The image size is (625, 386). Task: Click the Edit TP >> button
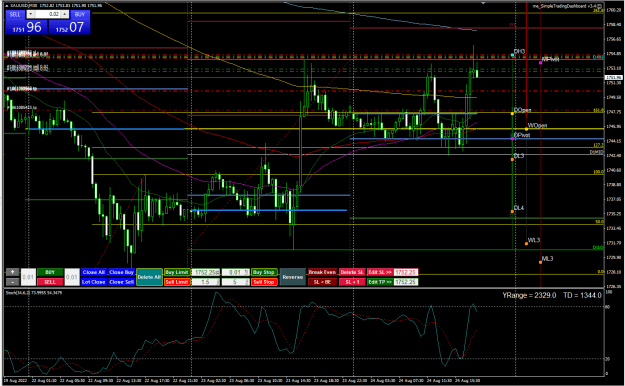380,282
